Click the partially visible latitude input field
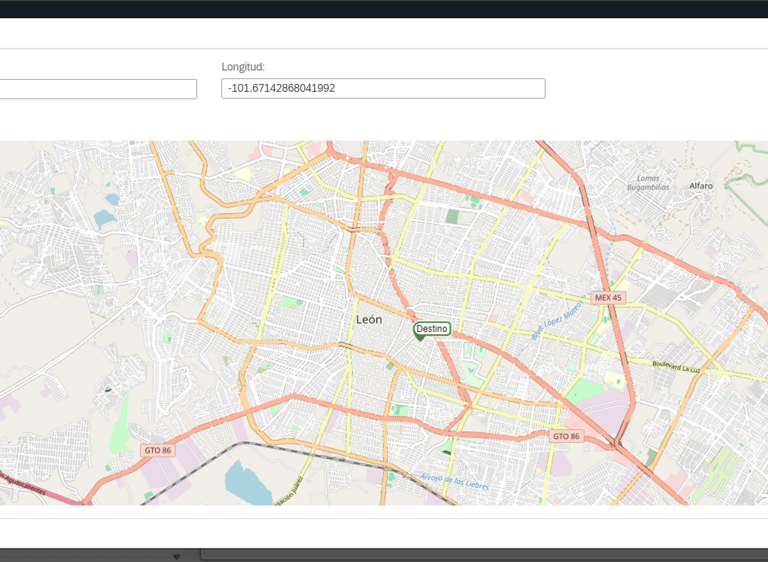The height and width of the screenshot is (562, 768). pyautogui.click(x=98, y=89)
